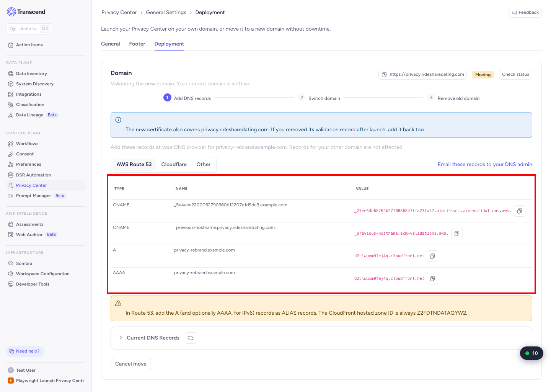Select the Deployment tab
This screenshot has height=392, width=551.
pos(169,44)
